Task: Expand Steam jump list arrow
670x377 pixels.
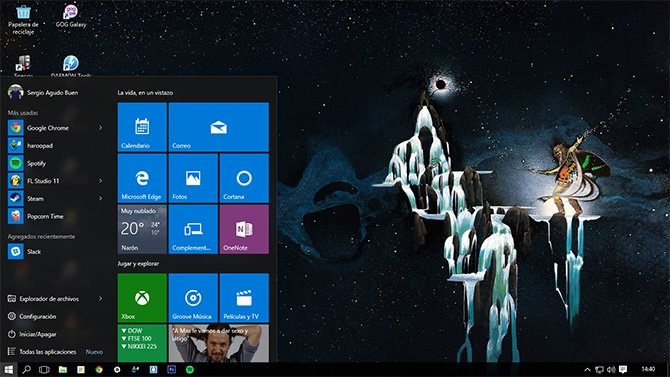Action: click(100, 198)
